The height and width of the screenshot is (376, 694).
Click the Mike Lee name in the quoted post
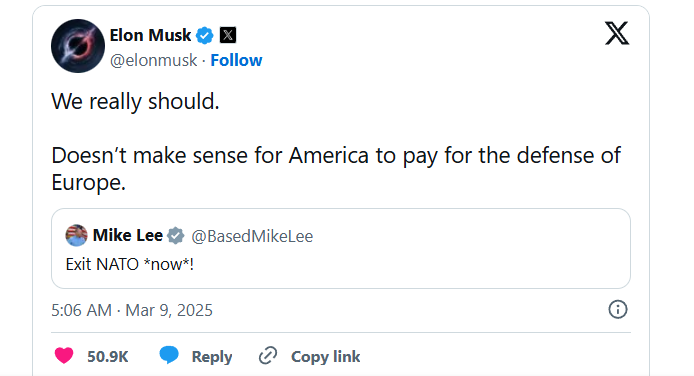pyautogui.click(x=128, y=235)
